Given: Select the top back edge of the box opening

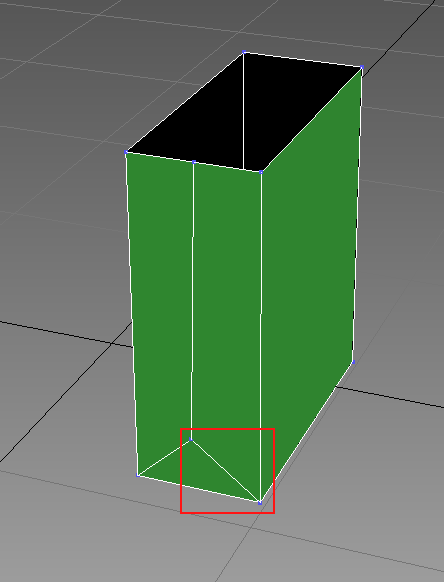Looking at the screenshot, I should pyautogui.click(x=303, y=60).
